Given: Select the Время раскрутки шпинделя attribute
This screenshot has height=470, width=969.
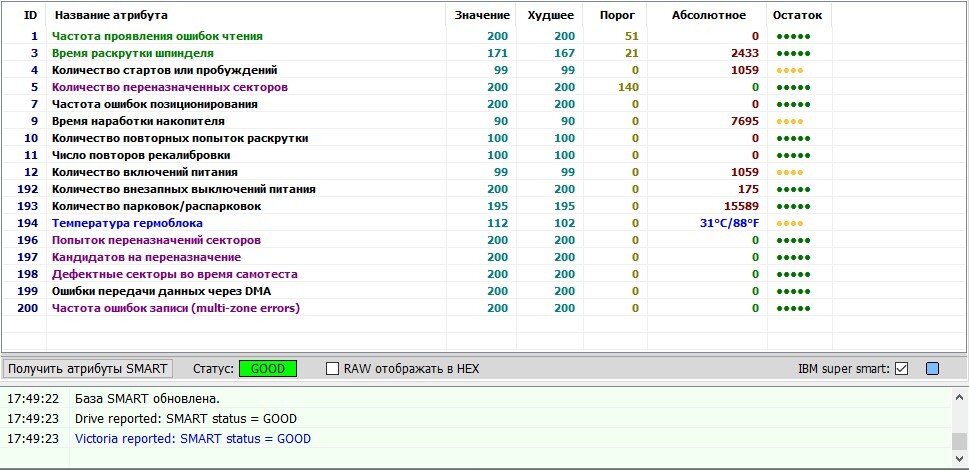Looking at the screenshot, I should pos(132,53).
